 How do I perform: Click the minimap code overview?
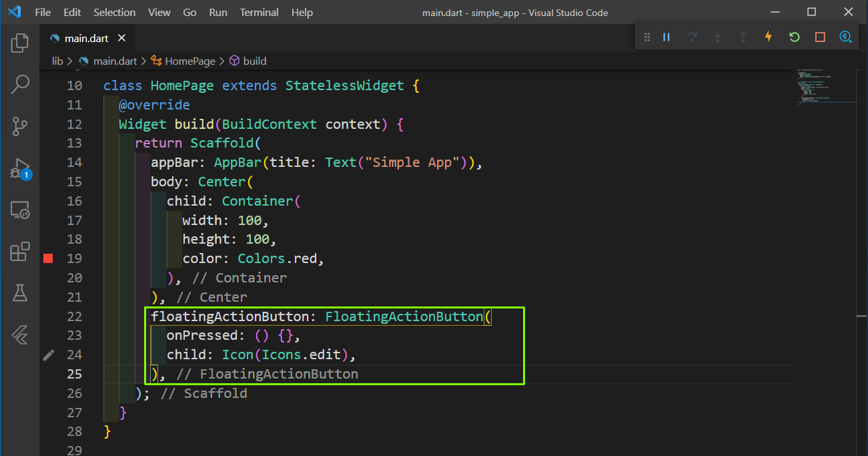pos(825,87)
